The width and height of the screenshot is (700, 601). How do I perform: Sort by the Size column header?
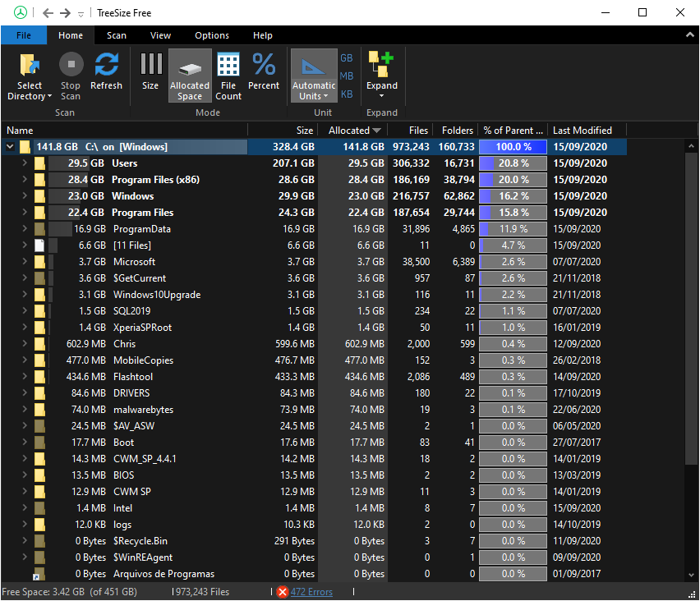(283, 131)
